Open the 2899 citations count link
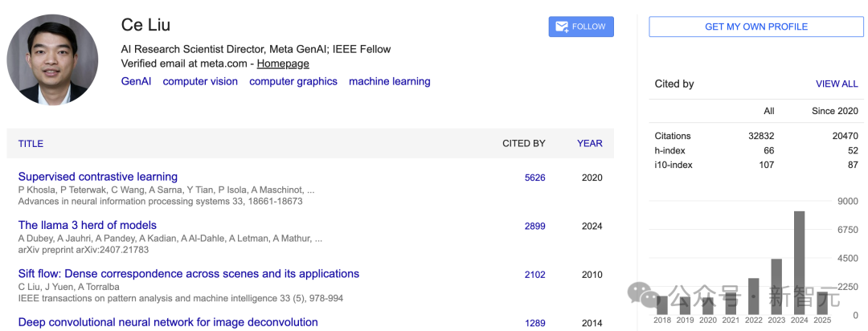 click(x=534, y=227)
